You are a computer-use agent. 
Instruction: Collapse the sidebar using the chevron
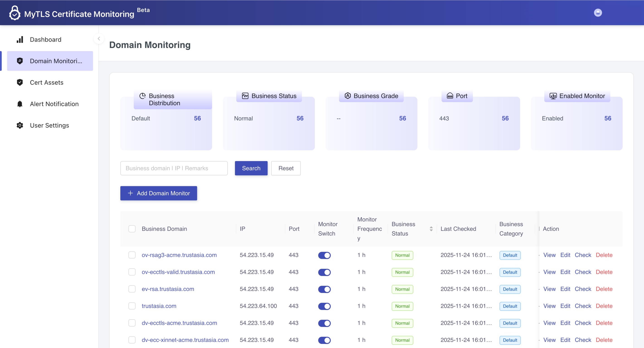[99, 38]
